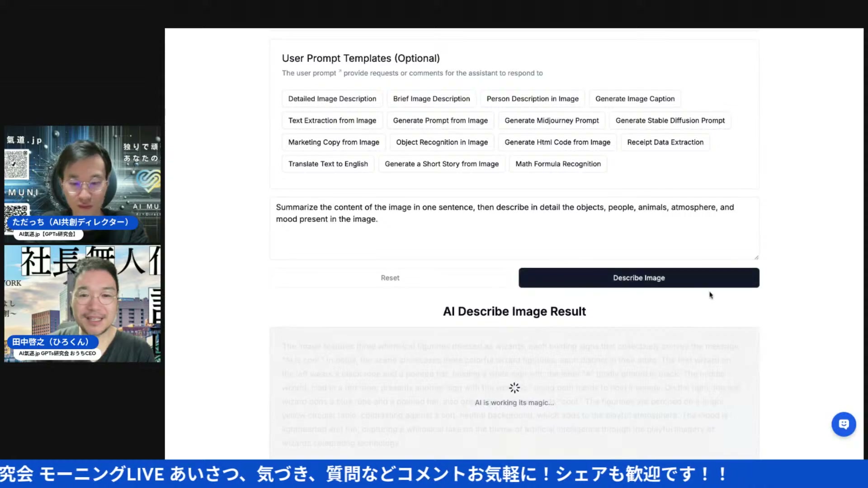The height and width of the screenshot is (488, 868).
Task: Click the AI Describe Image Result heading
Action: coord(514,311)
